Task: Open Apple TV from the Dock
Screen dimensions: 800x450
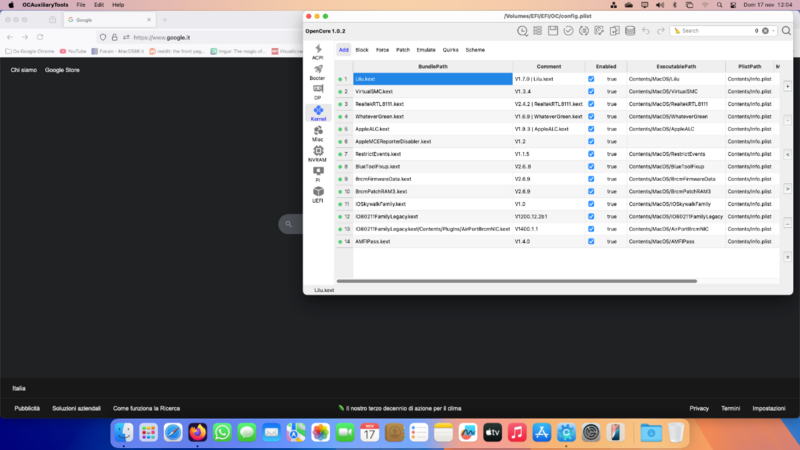Action: click(492, 433)
